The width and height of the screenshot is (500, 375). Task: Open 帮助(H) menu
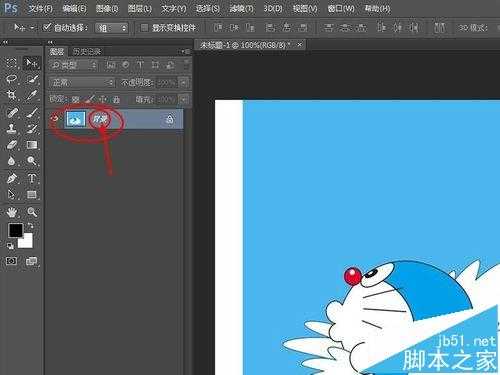click(377, 8)
